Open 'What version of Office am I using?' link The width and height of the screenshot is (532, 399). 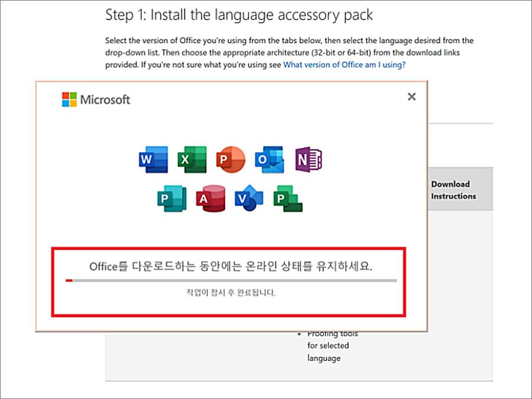pos(345,65)
